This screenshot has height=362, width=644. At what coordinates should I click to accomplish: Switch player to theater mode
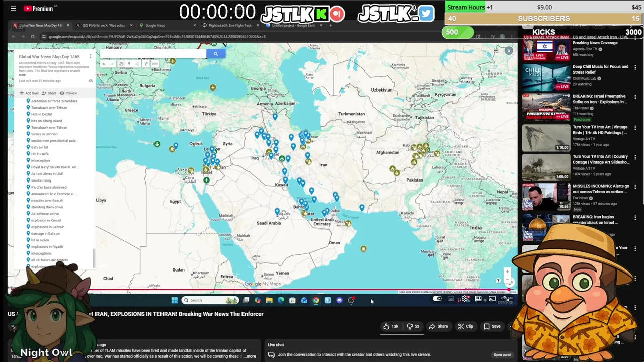coord(478,299)
